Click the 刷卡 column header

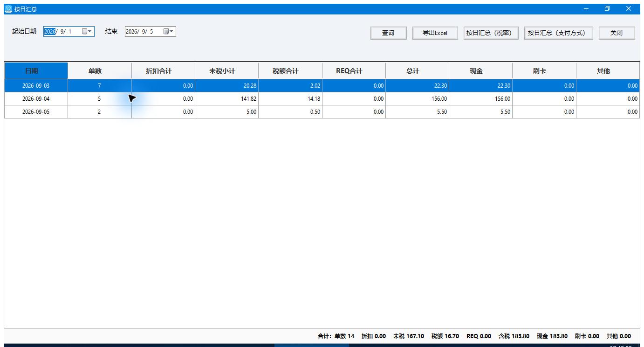(544, 71)
